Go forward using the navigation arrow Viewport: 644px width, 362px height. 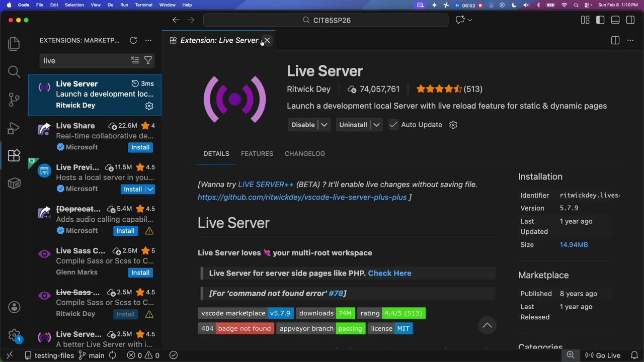[191, 20]
